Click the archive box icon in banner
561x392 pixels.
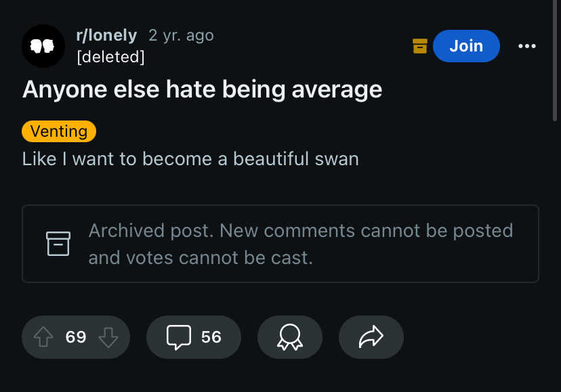point(58,244)
